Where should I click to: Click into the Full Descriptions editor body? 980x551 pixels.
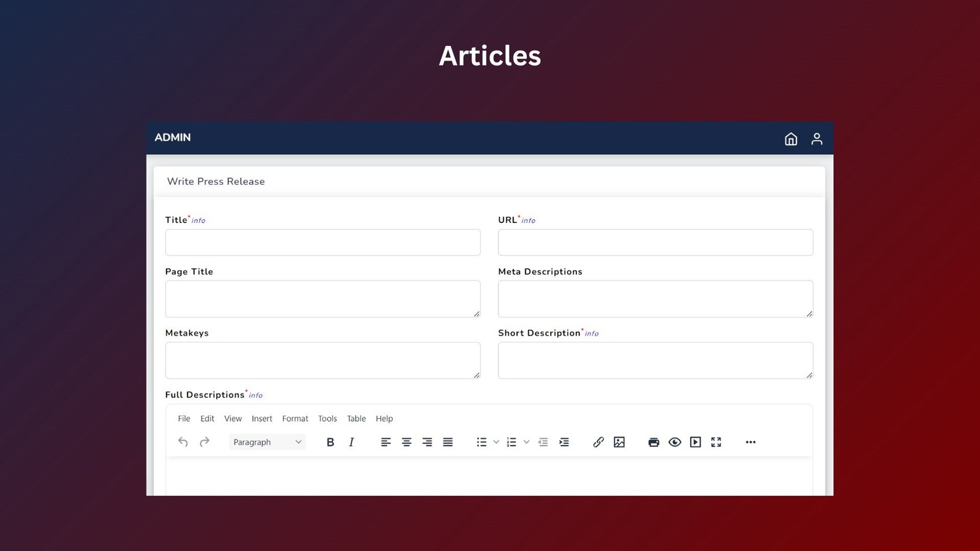click(489, 477)
